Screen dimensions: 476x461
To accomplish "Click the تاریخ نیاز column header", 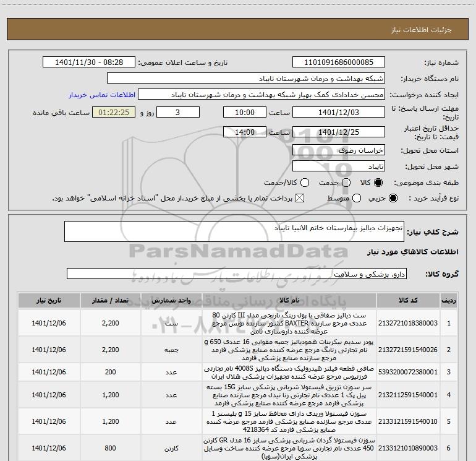I will coord(49,301).
